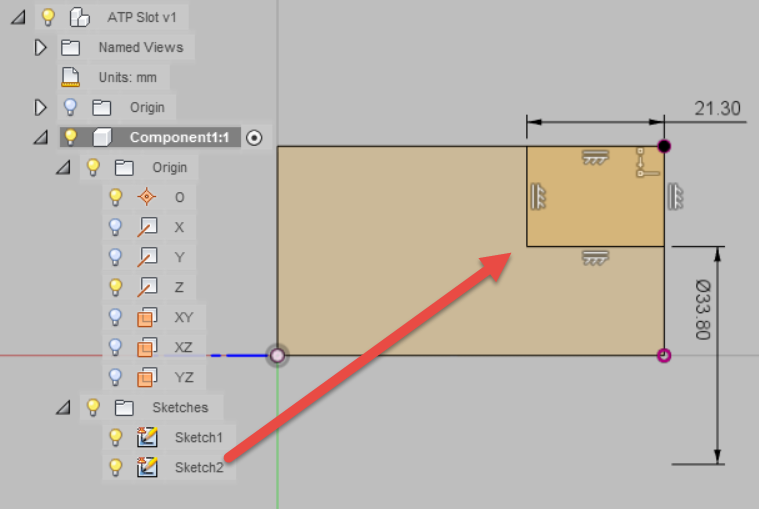Select the XY plane label
759x509 pixels.
pyautogui.click(x=183, y=317)
